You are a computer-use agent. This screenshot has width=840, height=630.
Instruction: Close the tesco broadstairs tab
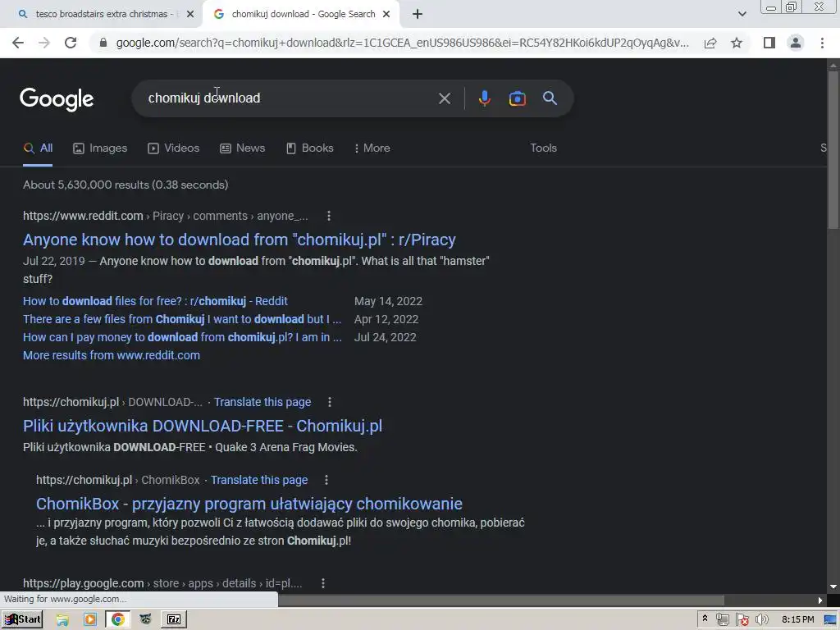tap(190, 15)
